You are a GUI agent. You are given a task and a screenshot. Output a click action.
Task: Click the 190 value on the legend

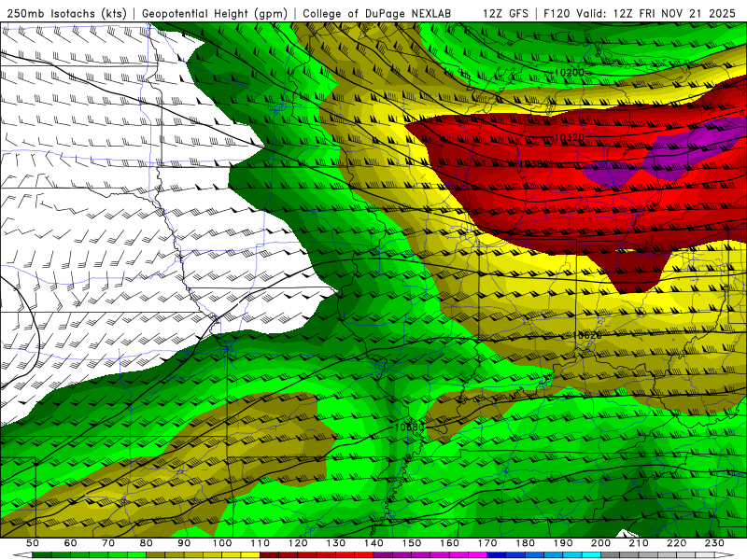tap(563, 543)
